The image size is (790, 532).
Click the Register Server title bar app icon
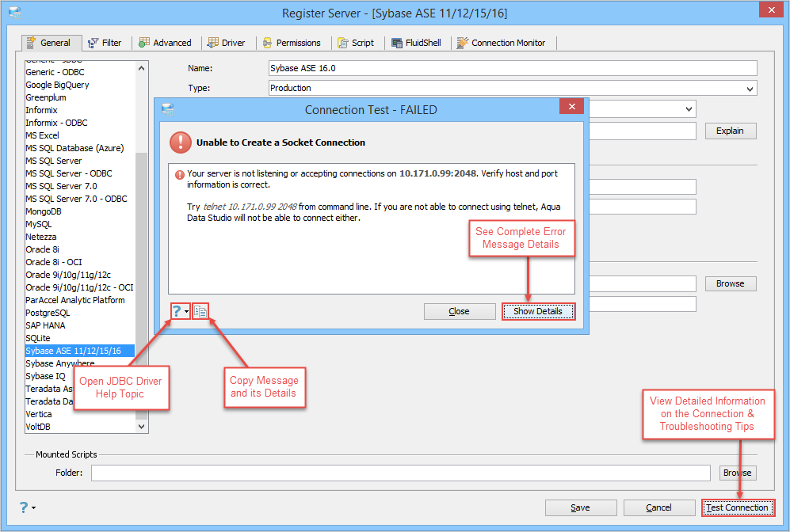coord(15,13)
